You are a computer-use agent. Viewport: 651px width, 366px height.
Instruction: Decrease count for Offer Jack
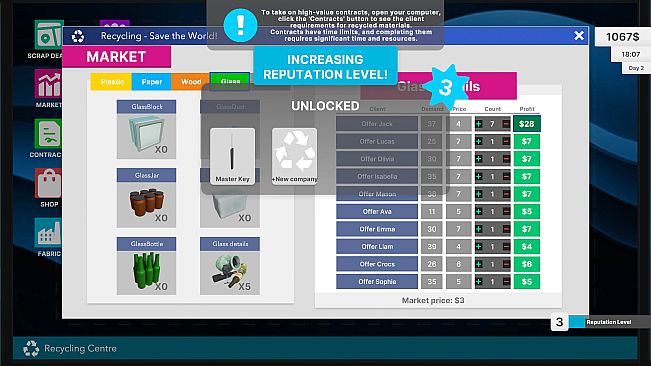[x=506, y=124]
